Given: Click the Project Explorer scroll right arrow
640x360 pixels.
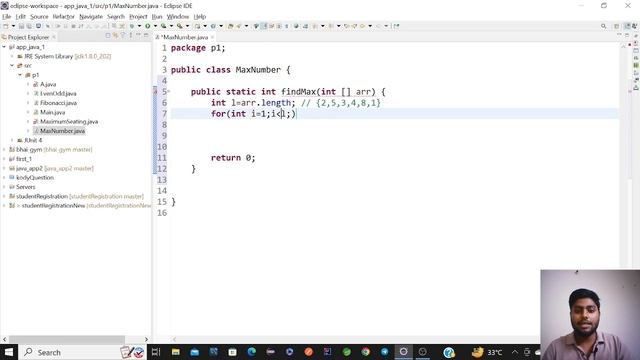Looking at the screenshot, I should click(x=147, y=340).
